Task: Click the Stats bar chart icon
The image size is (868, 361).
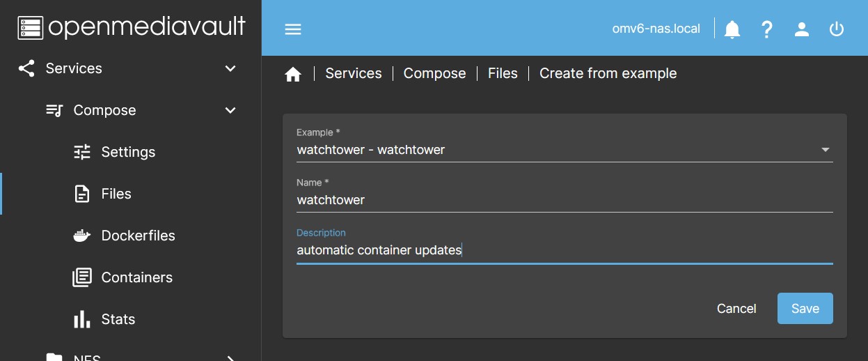Action: tap(82, 319)
